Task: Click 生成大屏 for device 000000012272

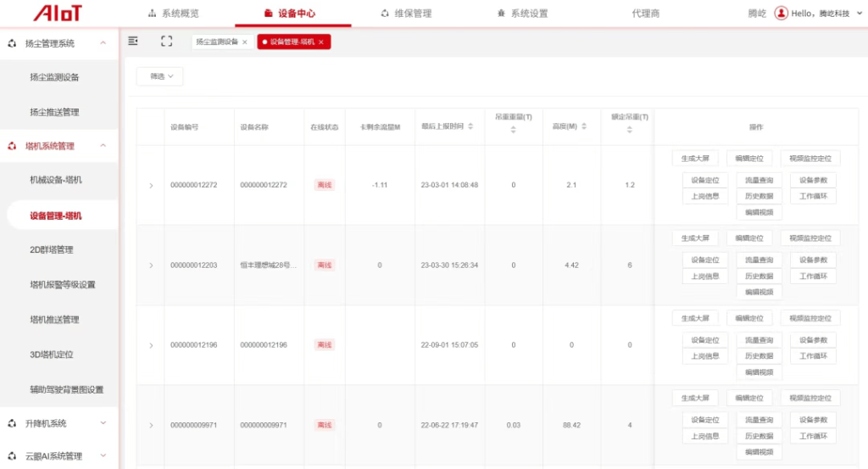Action: tap(695, 158)
